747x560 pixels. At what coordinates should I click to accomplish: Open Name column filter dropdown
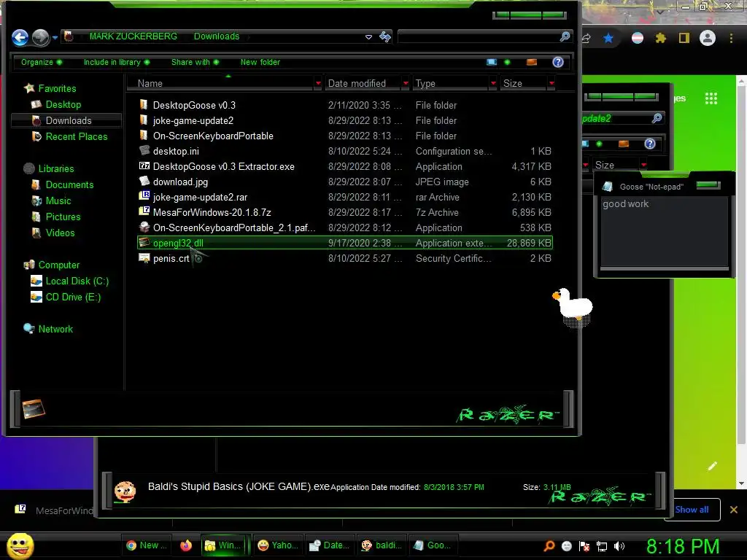[318, 83]
